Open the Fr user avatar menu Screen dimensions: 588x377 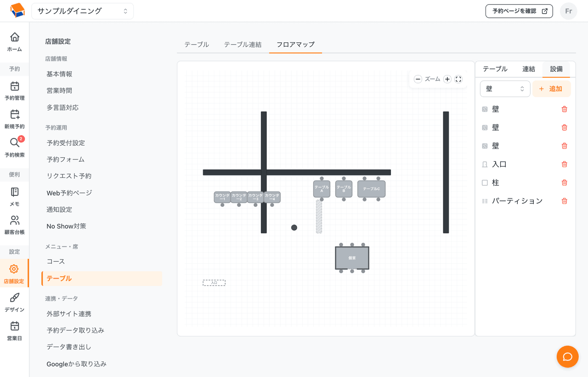[x=569, y=11]
